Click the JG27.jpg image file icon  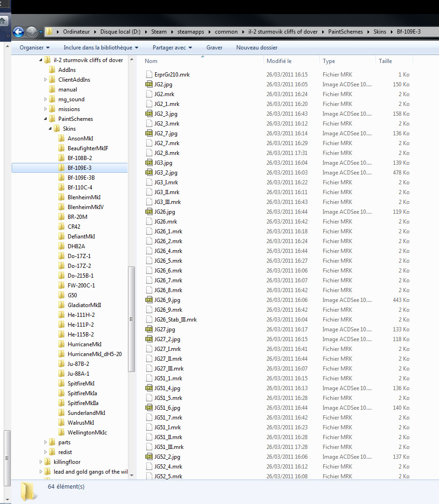pos(149,329)
